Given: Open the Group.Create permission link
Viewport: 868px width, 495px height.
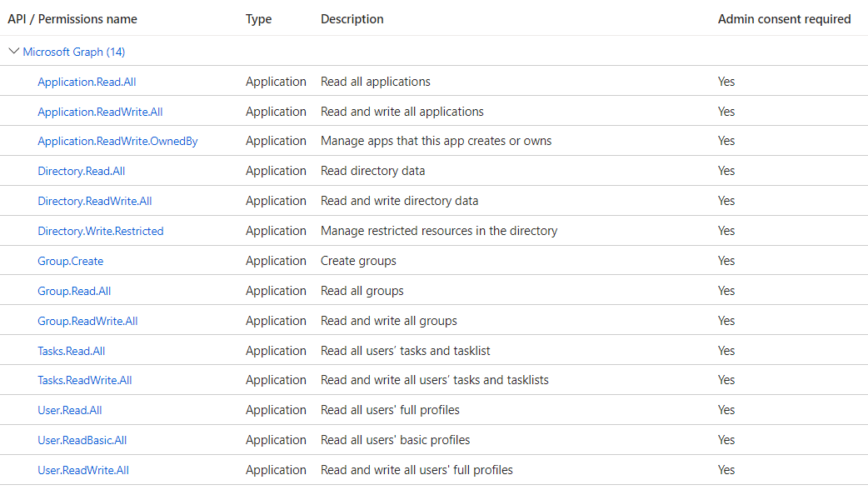Looking at the screenshot, I should (x=70, y=261).
